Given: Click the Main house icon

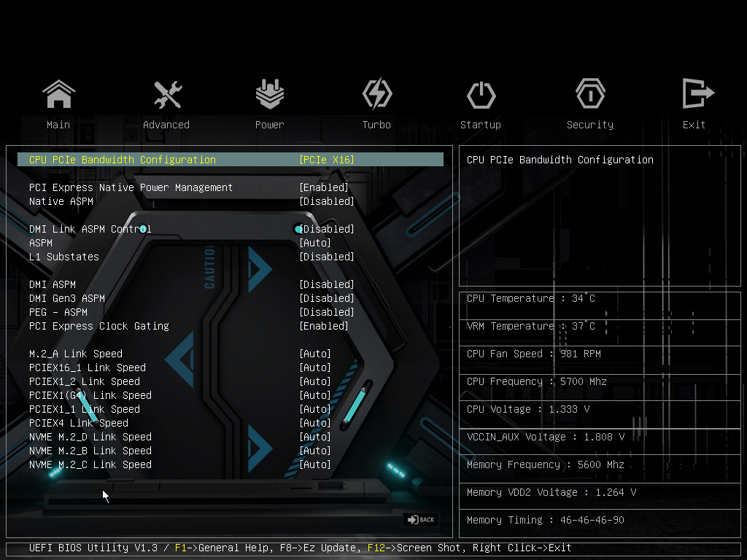Looking at the screenshot, I should point(58,94).
